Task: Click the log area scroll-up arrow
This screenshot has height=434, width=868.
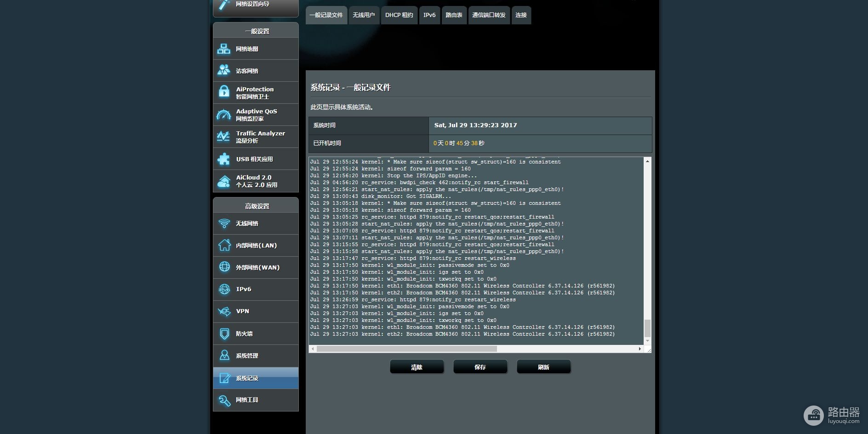Action: (647, 161)
